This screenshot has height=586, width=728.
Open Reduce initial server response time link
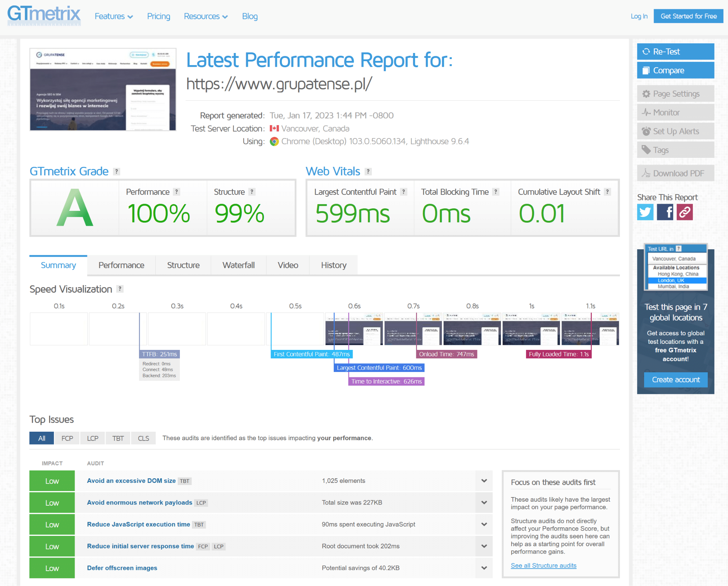click(x=140, y=546)
